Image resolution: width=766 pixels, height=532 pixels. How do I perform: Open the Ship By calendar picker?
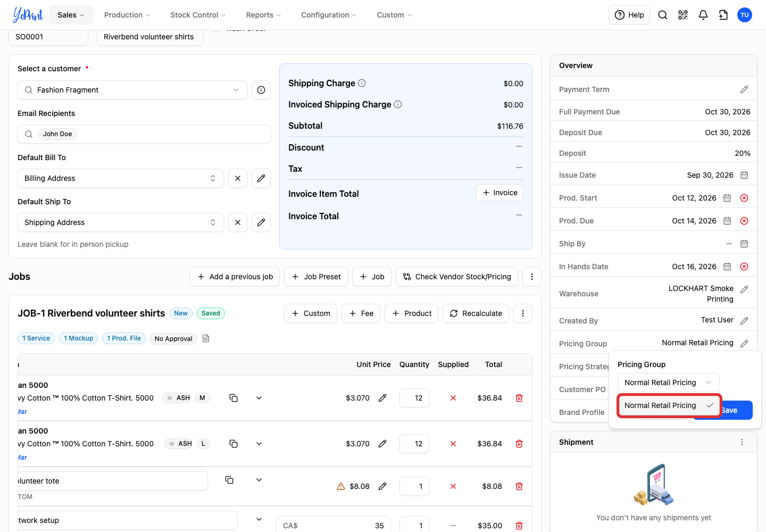tap(744, 244)
